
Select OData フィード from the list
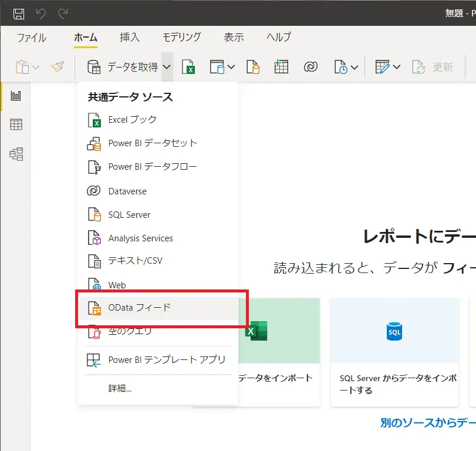158,308
